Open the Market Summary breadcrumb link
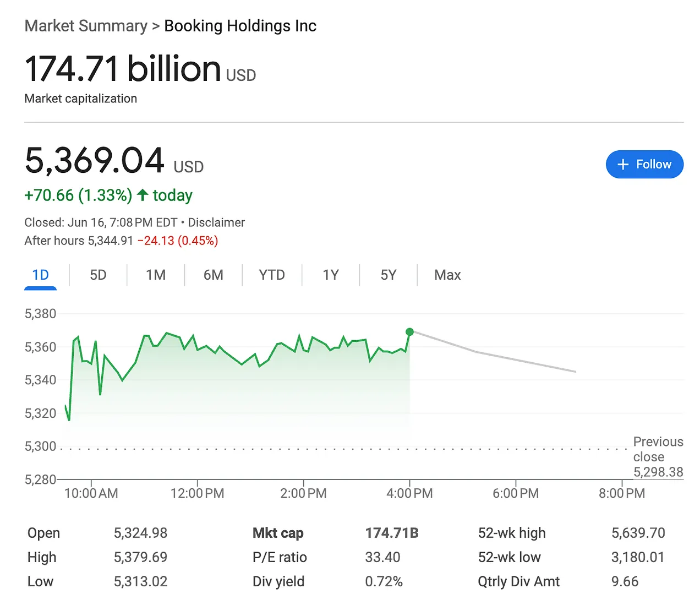This screenshot has width=700, height=605. [86, 26]
